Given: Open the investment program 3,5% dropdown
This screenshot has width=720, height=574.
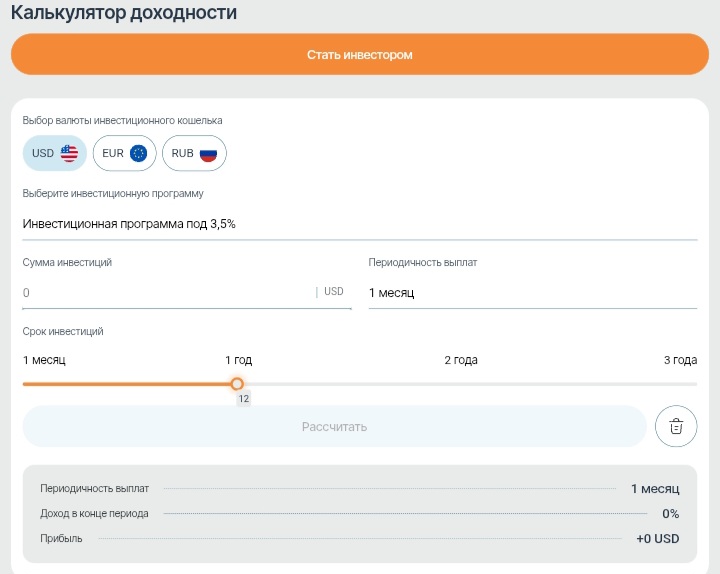Looking at the screenshot, I should pyautogui.click(x=359, y=224).
